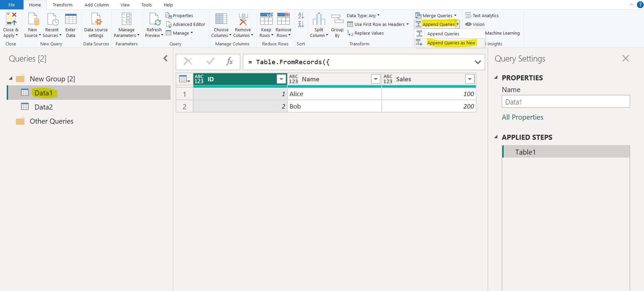Collapse the Queries pane
This screenshot has width=644, height=291.
(x=165, y=58)
